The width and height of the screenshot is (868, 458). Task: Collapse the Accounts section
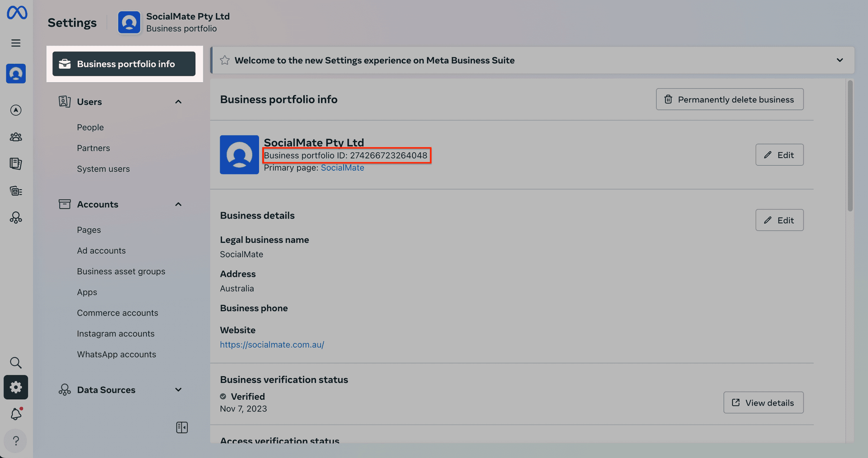click(178, 204)
